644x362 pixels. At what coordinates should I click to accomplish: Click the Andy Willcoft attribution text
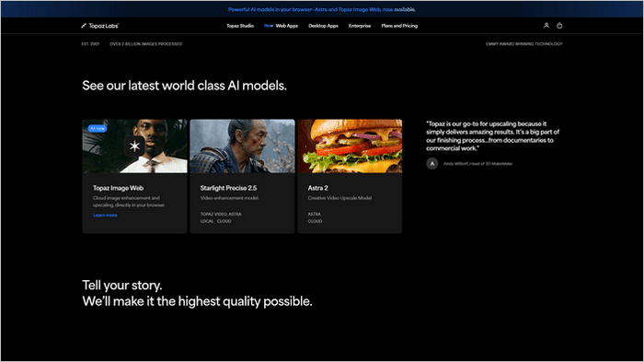pos(477,164)
